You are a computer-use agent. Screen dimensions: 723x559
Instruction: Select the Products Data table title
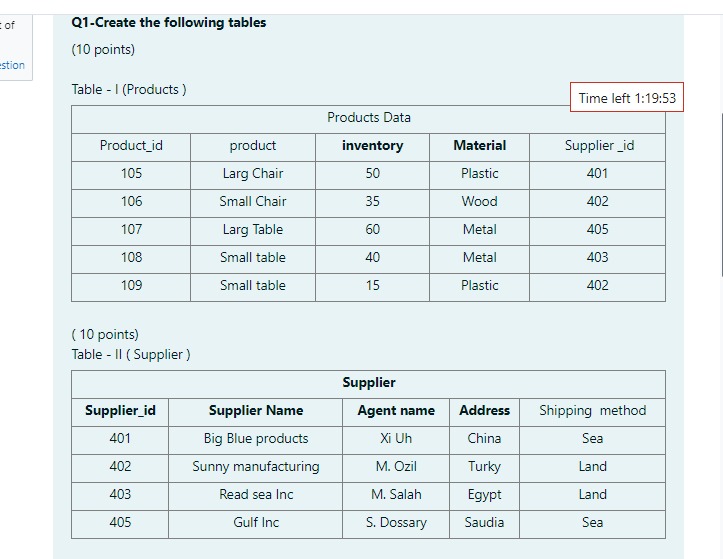point(368,118)
